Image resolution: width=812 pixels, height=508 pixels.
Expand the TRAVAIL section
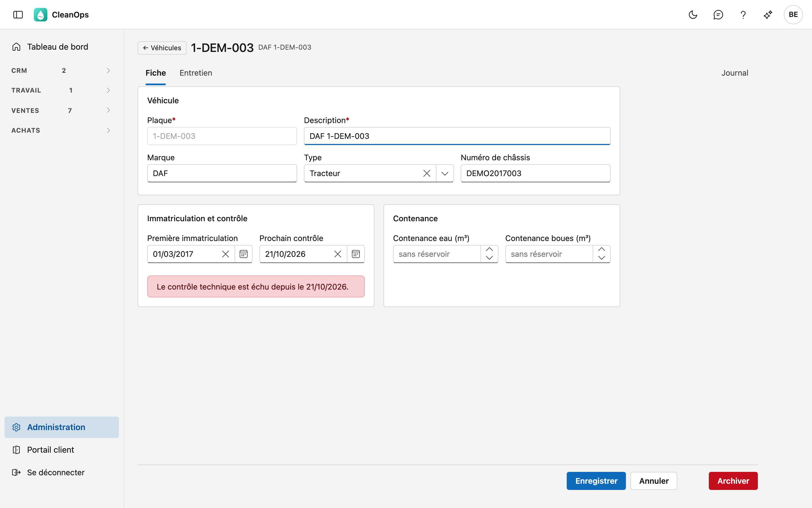tap(62, 90)
